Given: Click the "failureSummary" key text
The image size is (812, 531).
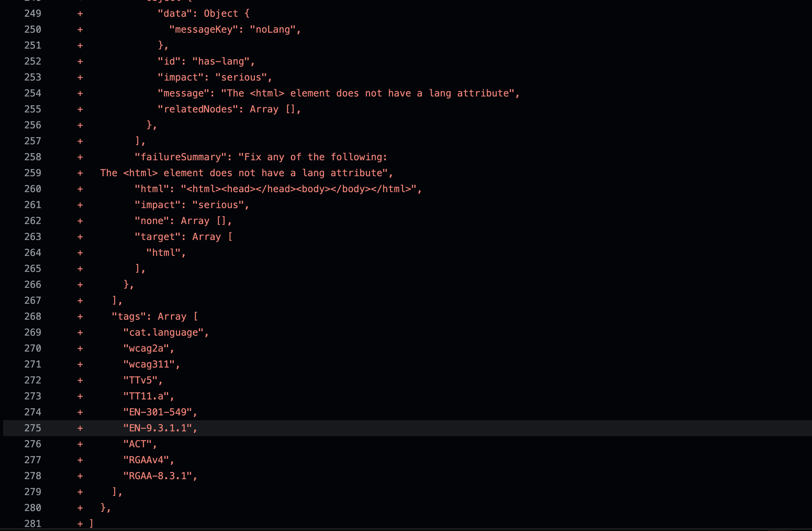Looking at the screenshot, I should point(180,157).
